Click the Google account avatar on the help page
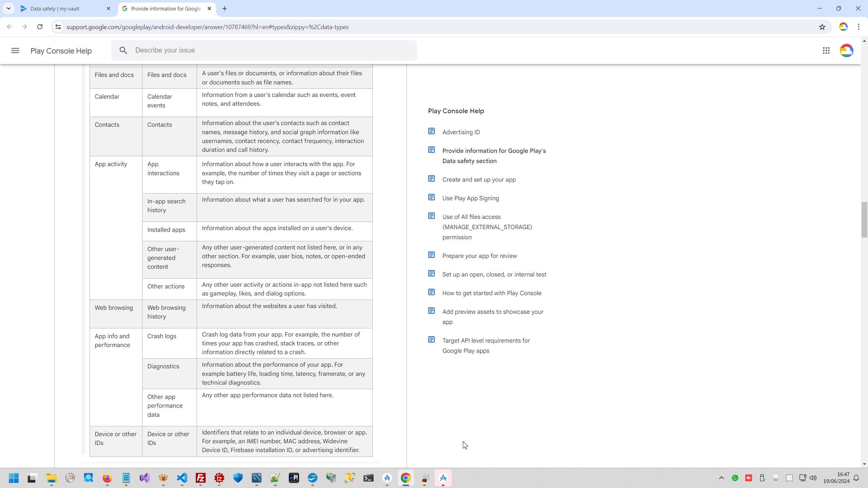Viewport: 868px width, 488px height. coord(846,50)
